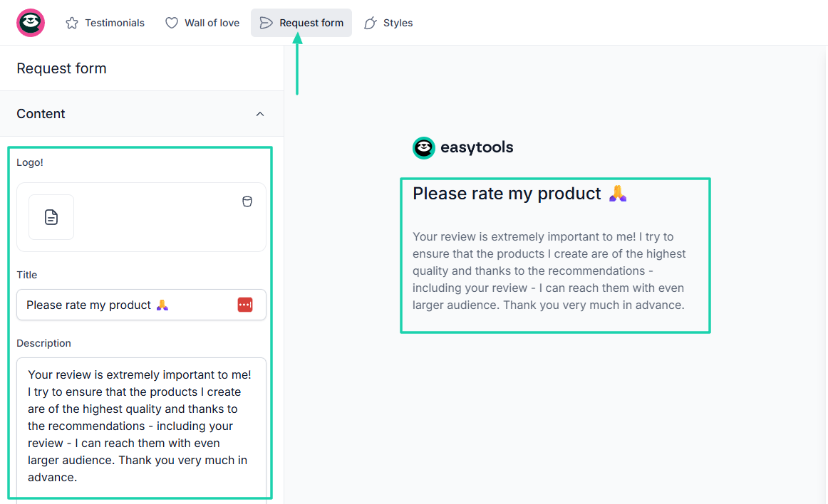Click the star icon beside Testimonials
This screenshot has height=504, width=828.
coord(72,23)
